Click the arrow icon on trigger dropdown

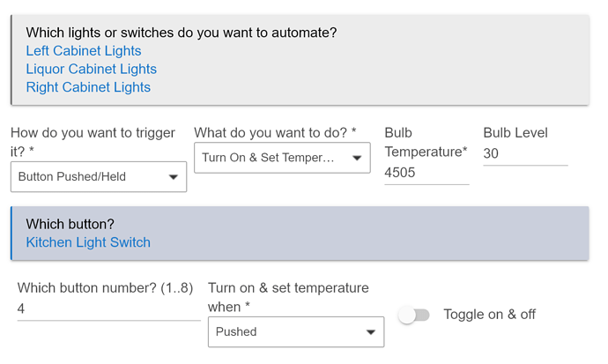(174, 177)
